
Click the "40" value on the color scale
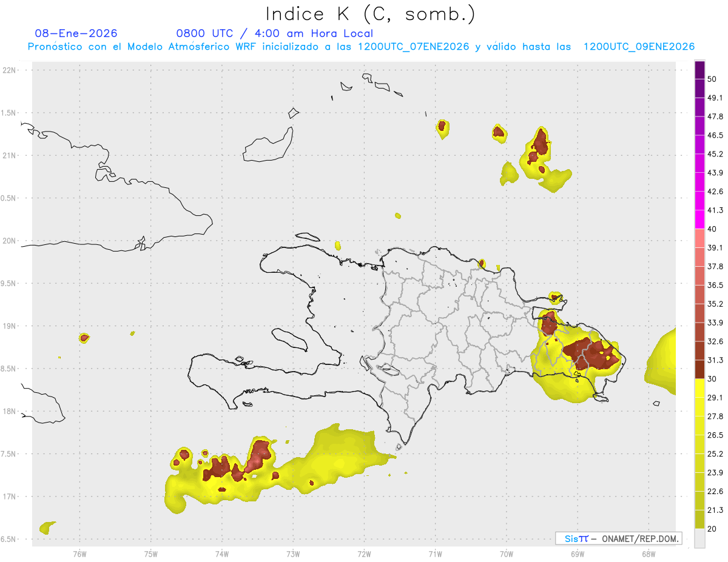click(713, 229)
